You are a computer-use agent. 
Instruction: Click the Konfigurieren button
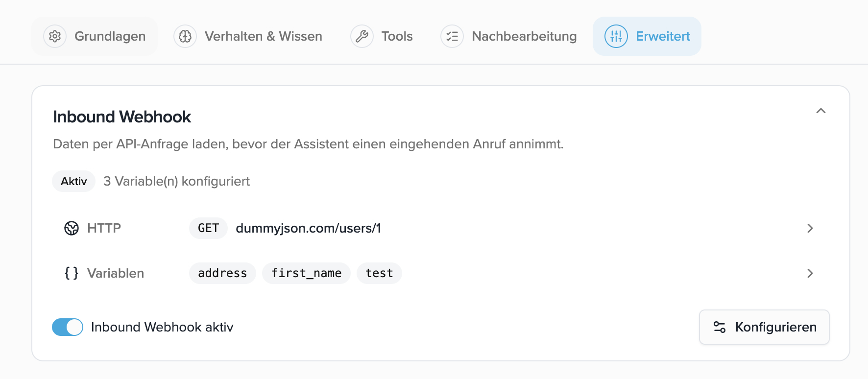[764, 327]
